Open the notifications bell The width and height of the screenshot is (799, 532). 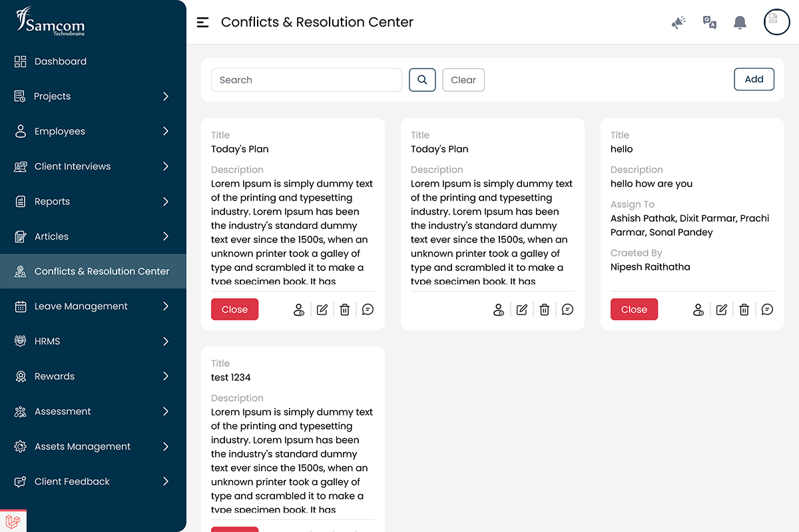740,23
